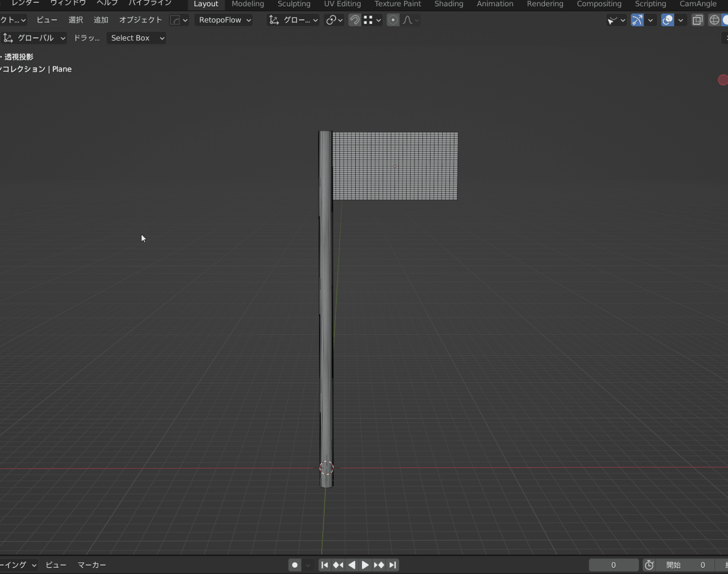Open the グローバル orientation dropdown in tool settings
Image resolution: width=728 pixels, height=574 pixels.
coord(33,38)
